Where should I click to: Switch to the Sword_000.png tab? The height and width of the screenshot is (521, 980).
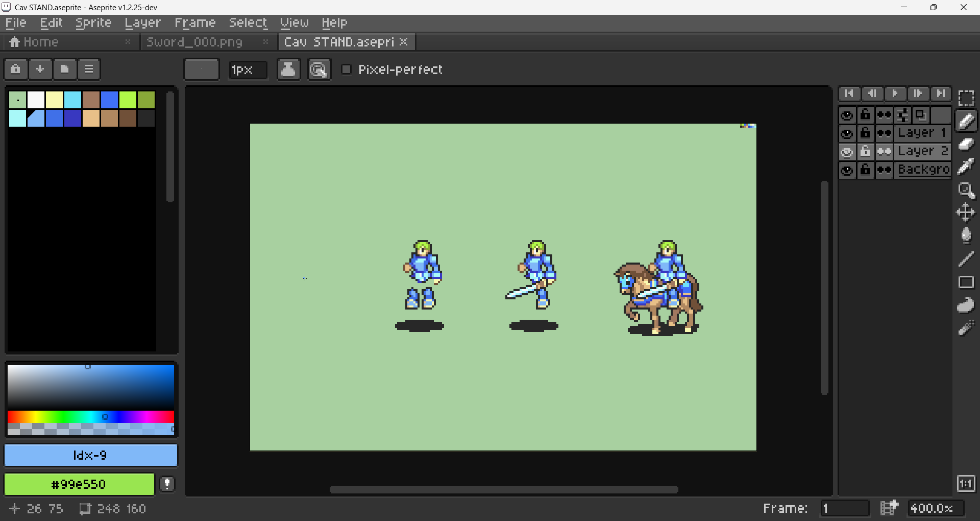tap(194, 42)
